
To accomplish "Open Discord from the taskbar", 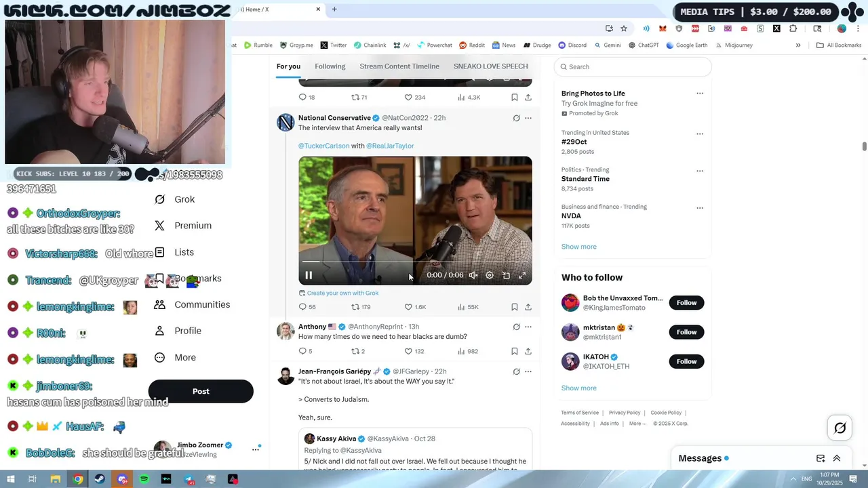I will (x=122, y=479).
